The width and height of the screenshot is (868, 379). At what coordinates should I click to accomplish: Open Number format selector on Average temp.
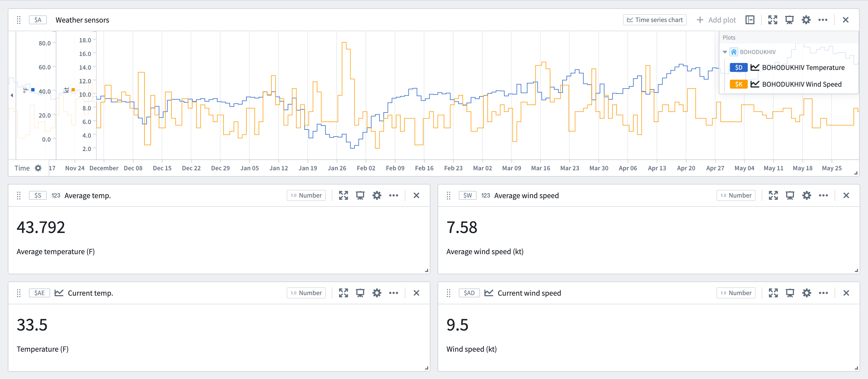(306, 196)
